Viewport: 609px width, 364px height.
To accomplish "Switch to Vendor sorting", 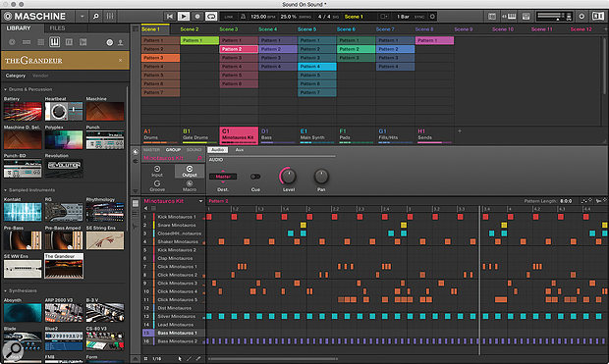I will point(40,76).
